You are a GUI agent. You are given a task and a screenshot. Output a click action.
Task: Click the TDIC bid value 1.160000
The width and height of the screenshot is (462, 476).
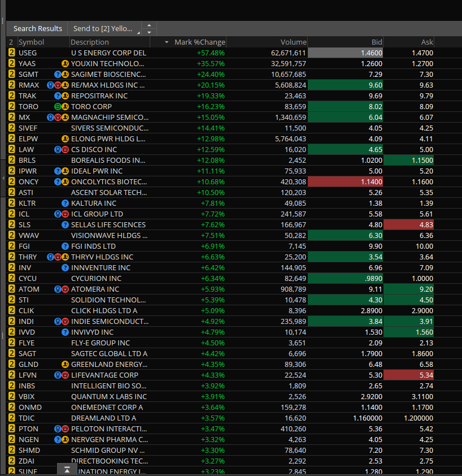pos(367,418)
